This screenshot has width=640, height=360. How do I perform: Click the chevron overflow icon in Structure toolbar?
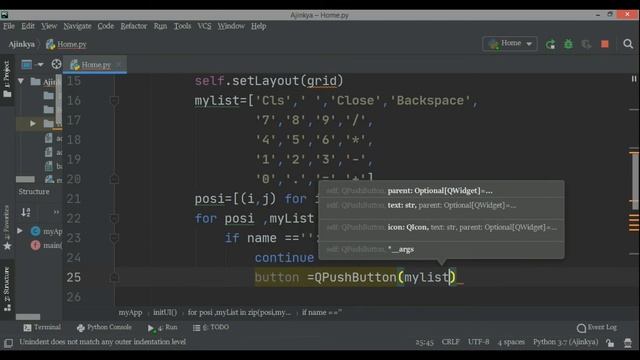coord(56,212)
